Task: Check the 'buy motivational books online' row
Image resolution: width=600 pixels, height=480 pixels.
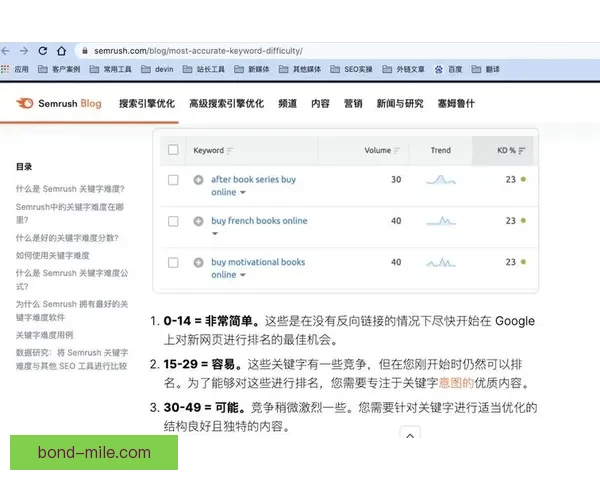Action: point(173,263)
